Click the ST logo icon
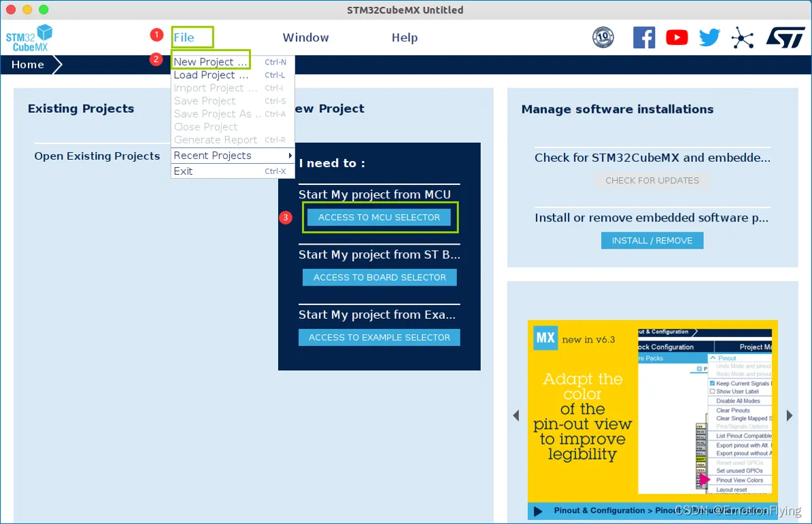This screenshot has height=524, width=812. [785, 37]
